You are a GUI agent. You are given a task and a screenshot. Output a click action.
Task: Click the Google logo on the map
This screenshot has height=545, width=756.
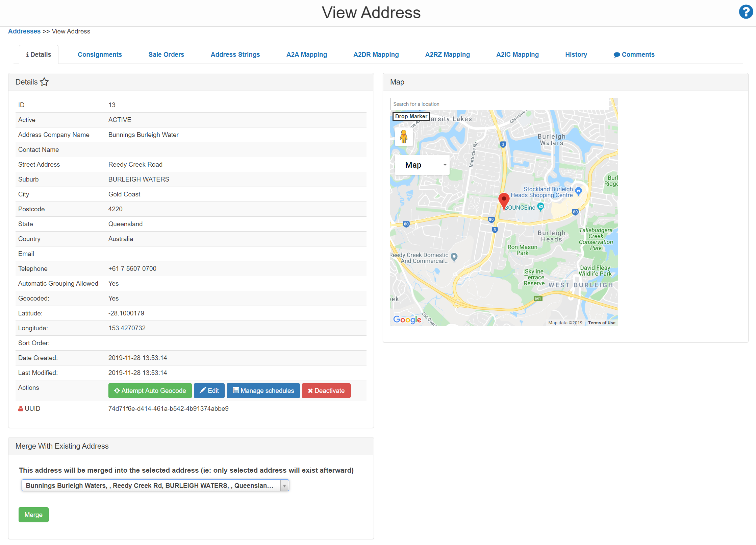(x=407, y=319)
